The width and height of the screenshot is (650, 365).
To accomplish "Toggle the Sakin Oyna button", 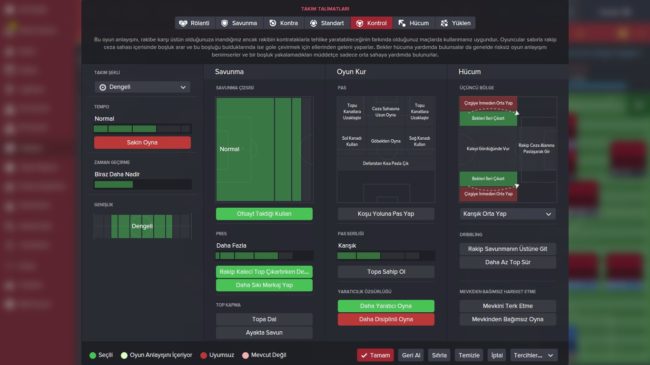I will (x=142, y=142).
